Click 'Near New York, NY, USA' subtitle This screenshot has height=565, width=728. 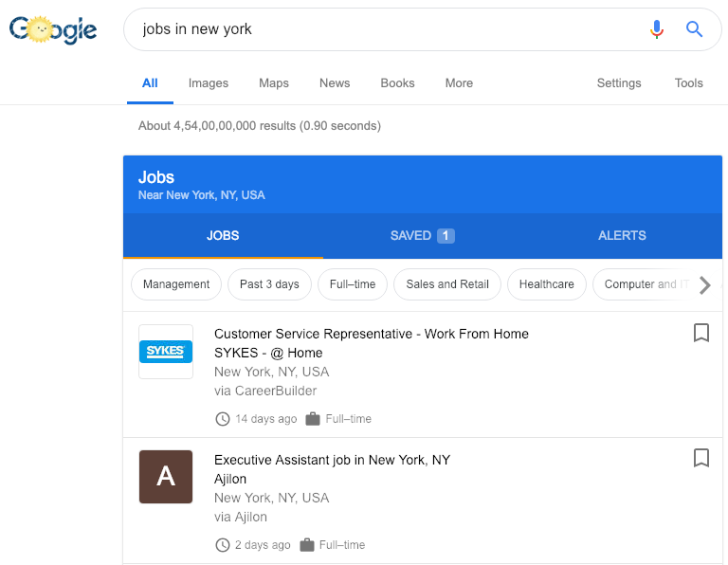pos(202,195)
